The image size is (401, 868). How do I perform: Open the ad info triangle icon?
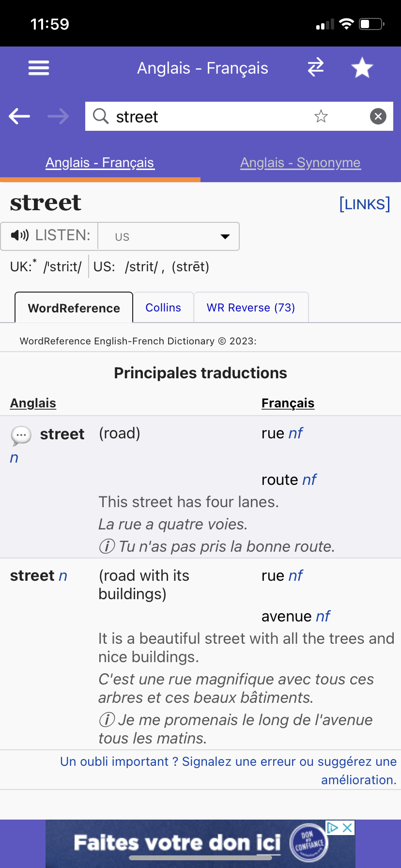point(333,828)
